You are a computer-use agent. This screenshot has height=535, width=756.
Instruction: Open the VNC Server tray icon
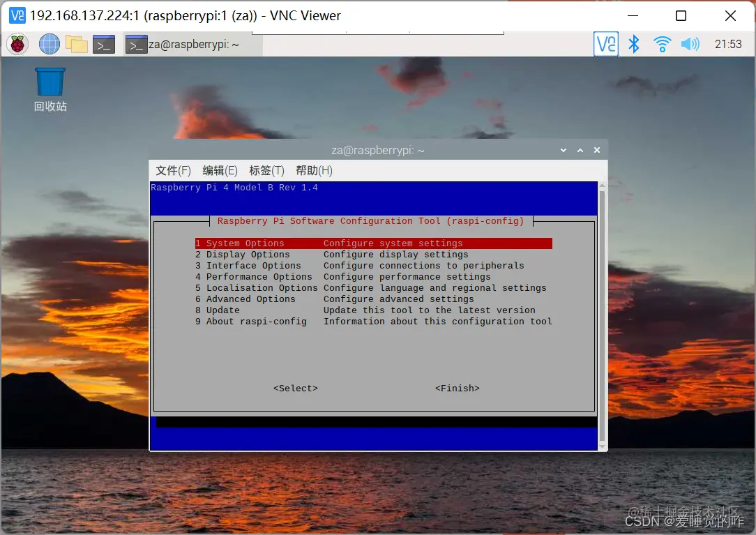(606, 44)
